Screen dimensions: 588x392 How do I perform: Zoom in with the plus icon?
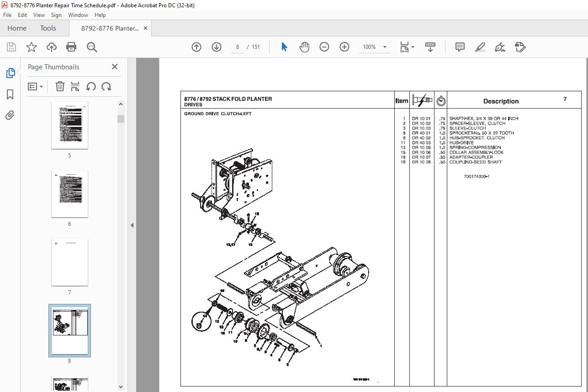click(x=344, y=47)
